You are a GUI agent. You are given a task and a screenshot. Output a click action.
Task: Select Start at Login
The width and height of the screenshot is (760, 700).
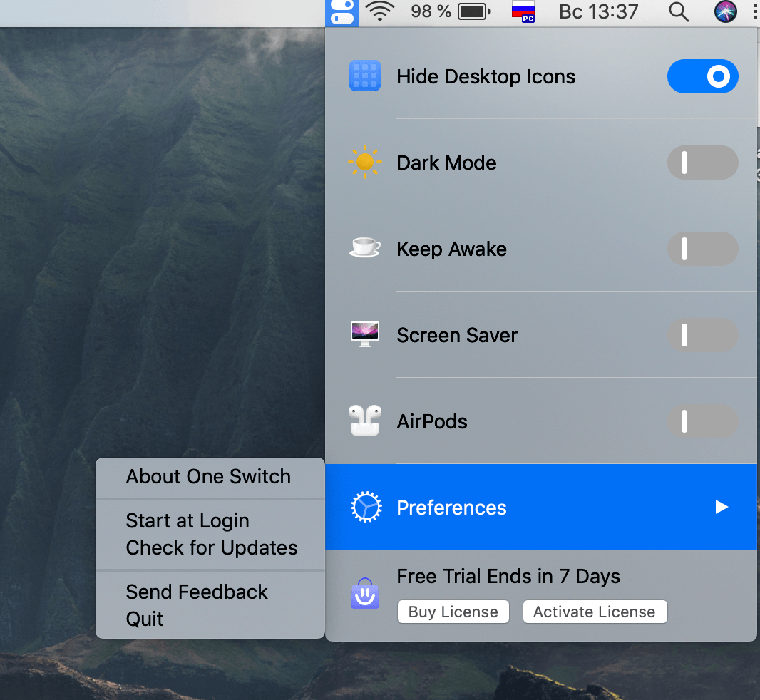210,521
